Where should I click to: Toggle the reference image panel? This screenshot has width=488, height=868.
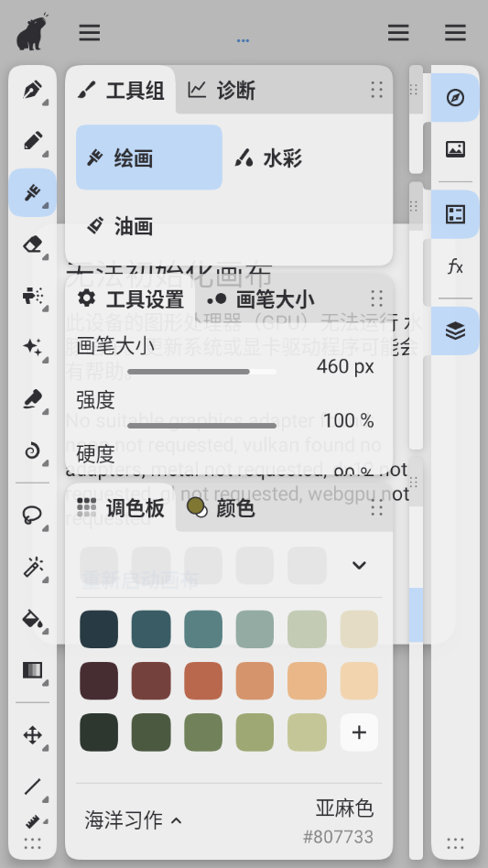point(455,149)
